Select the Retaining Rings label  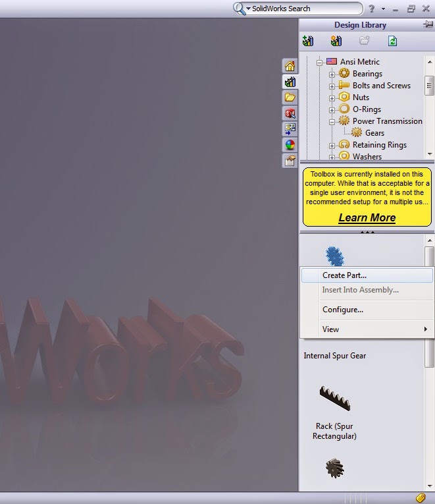click(x=380, y=145)
